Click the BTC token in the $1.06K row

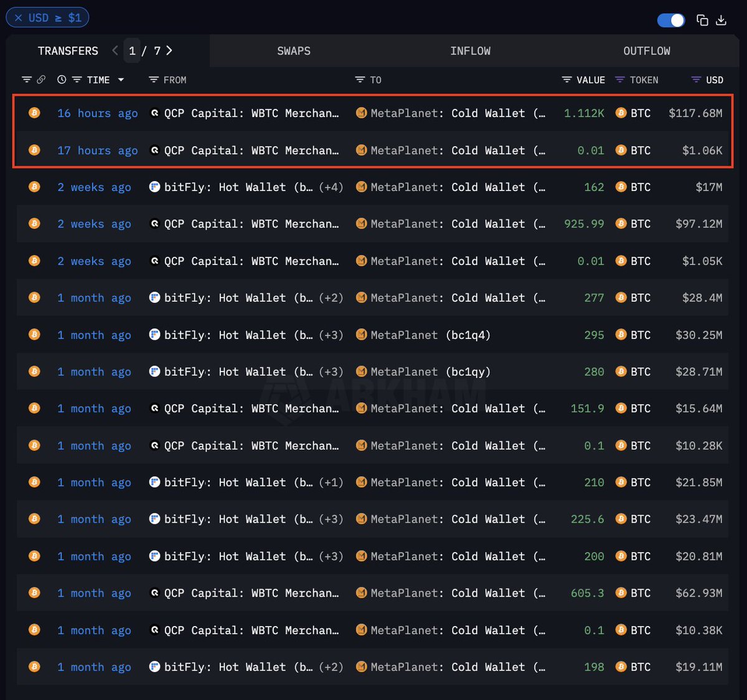(x=633, y=151)
